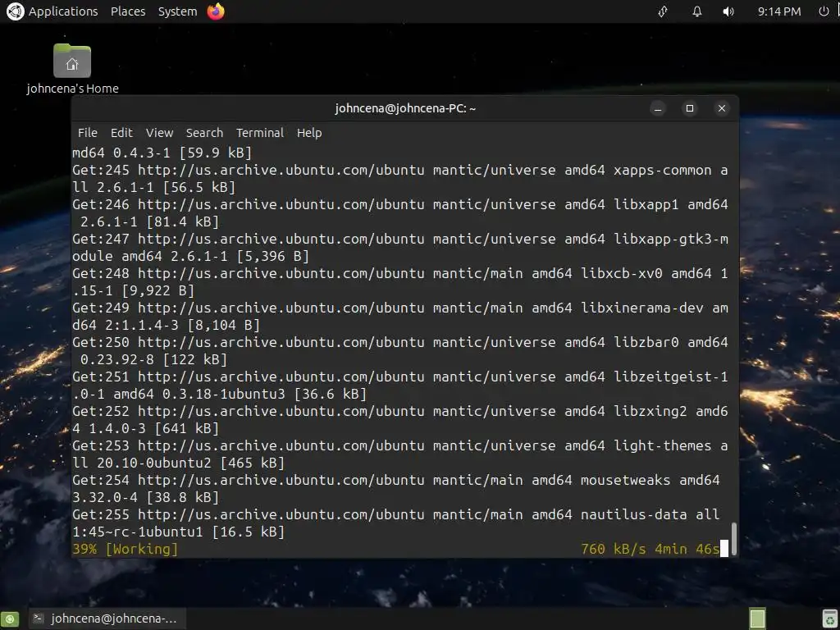
Task: Open the terminal Edit menu
Action: click(x=121, y=133)
